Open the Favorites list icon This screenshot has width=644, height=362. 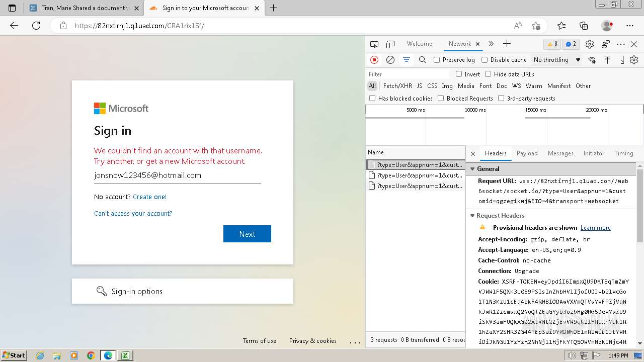pos(561,26)
